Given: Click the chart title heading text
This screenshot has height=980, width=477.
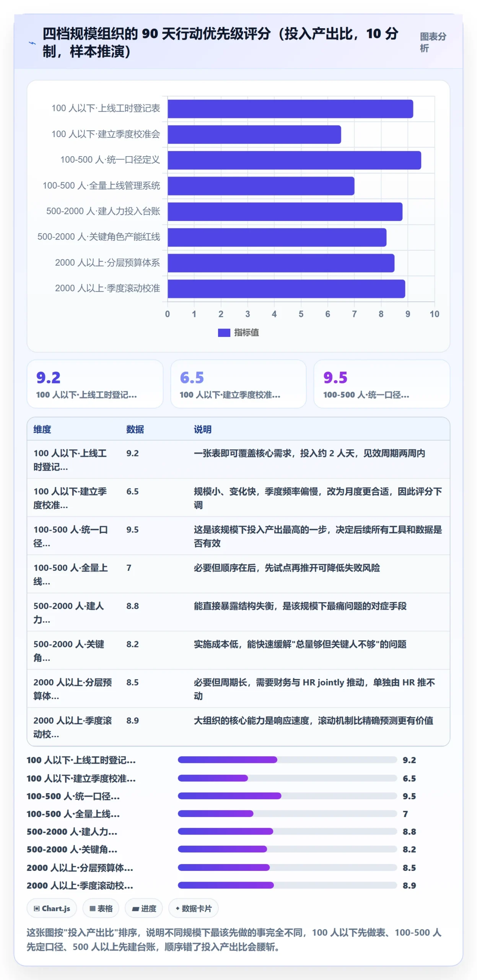Looking at the screenshot, I should pos(220,42).
